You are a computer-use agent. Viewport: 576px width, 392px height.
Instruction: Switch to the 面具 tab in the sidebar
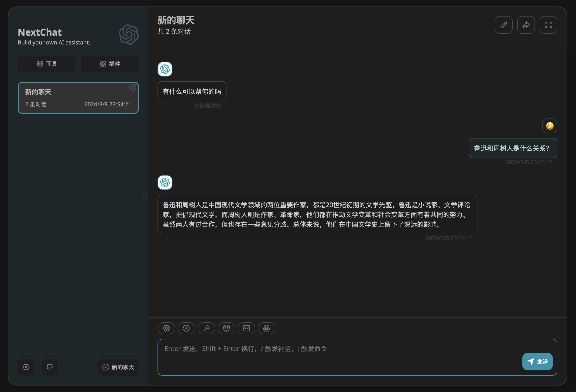[47, 64]
